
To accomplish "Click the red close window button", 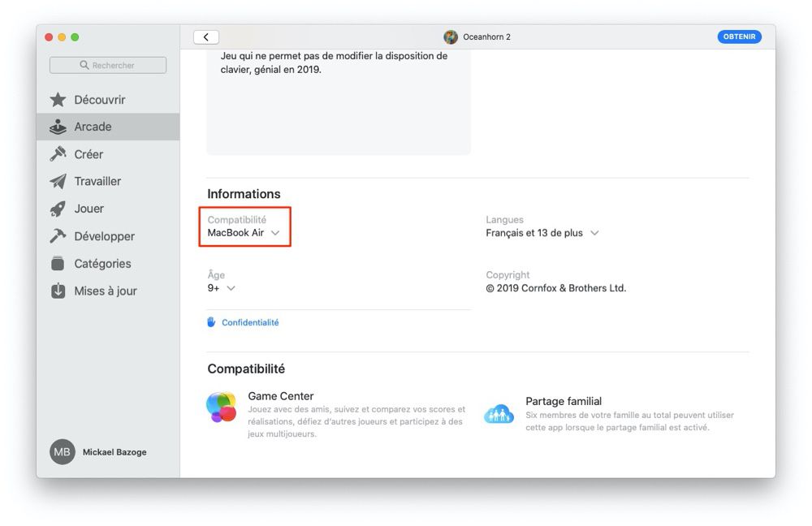I will (x=49, y=37).
